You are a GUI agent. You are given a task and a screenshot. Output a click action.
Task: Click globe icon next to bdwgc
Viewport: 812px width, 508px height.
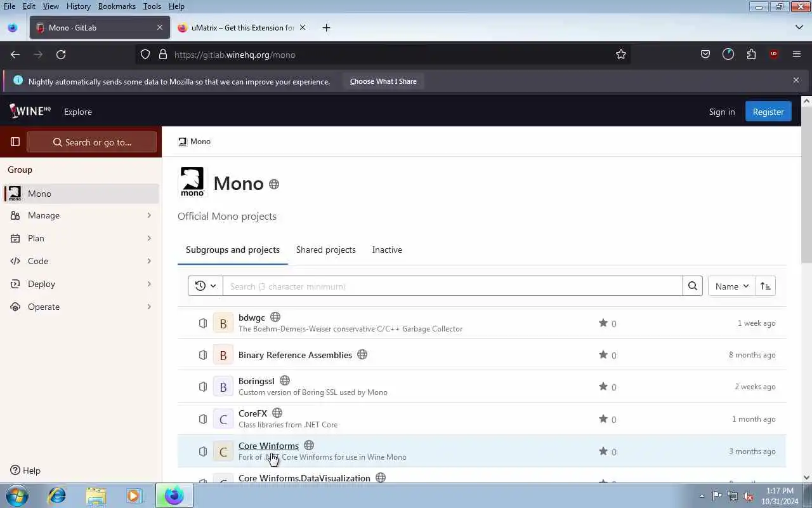tap(275, 317)
